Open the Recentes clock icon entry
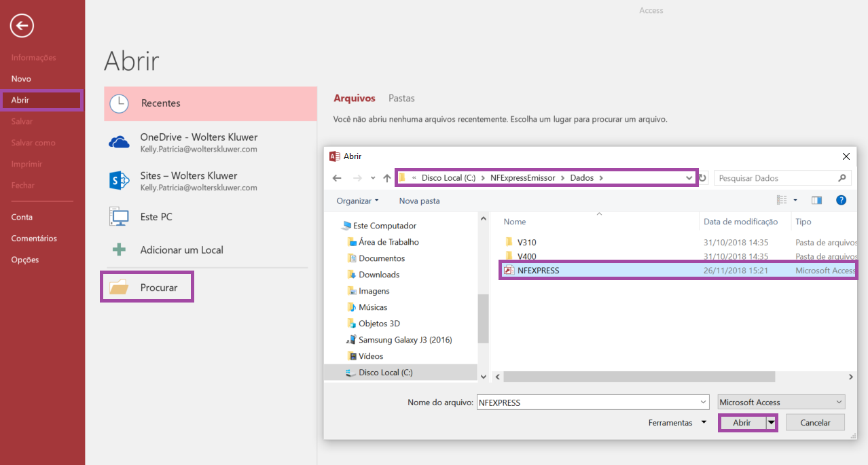Screen dimensions: 868x465 coord(119,103)
